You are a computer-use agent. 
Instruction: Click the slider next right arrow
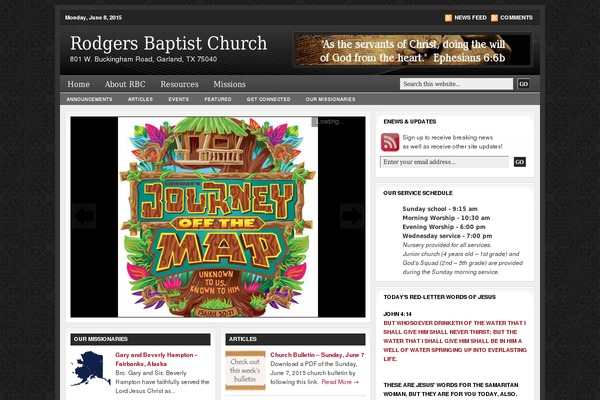[352, 216]
